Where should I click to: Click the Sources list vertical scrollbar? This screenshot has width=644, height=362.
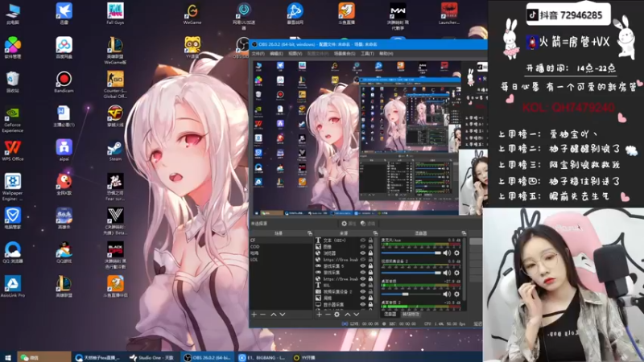(x=376, y=272)
